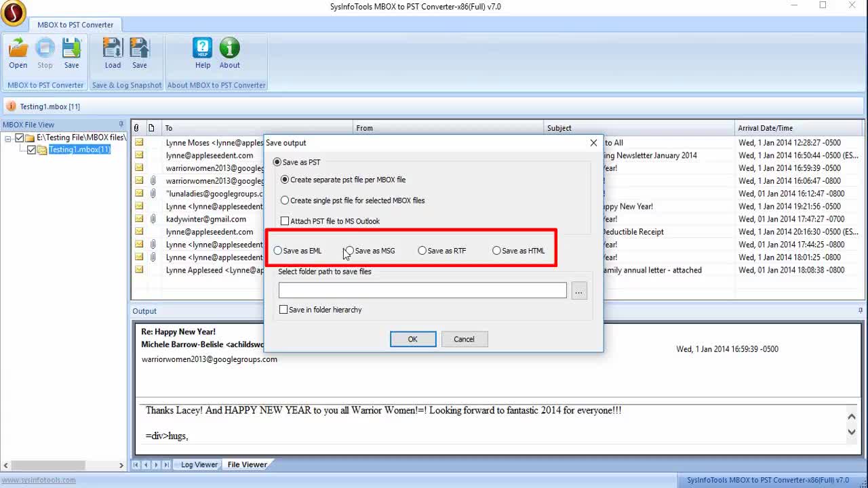Click Save in Save & Log Snapshot group
The width and height of the screenshot is (868, 488).
[140, 53]
